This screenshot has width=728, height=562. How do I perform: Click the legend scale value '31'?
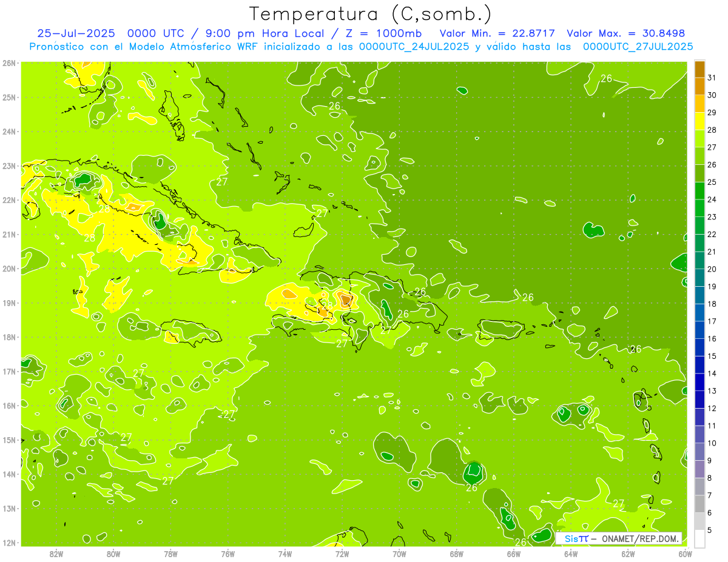[712, 78]
